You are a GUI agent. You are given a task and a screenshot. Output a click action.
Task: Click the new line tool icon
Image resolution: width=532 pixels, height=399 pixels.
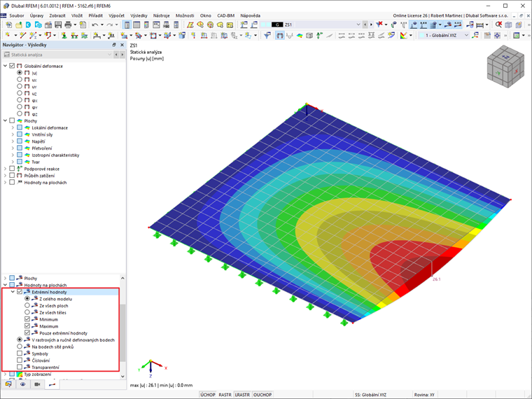tap(22, 35)
